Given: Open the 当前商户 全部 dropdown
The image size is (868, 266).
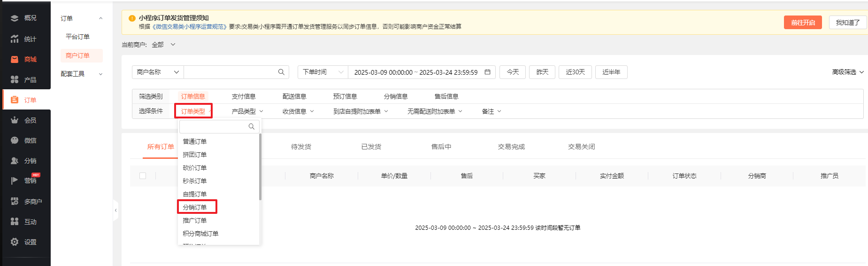Looking at the screenshot, I should (163, 45).
